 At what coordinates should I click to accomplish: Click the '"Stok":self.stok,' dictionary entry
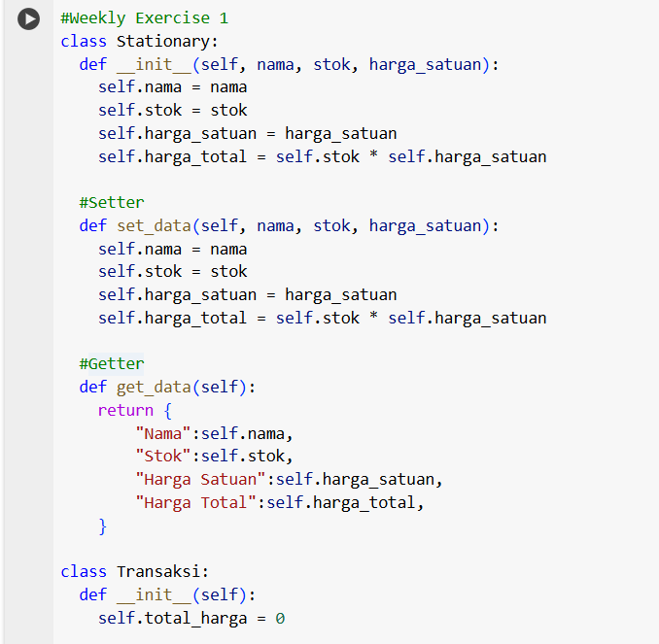[214, 456]
